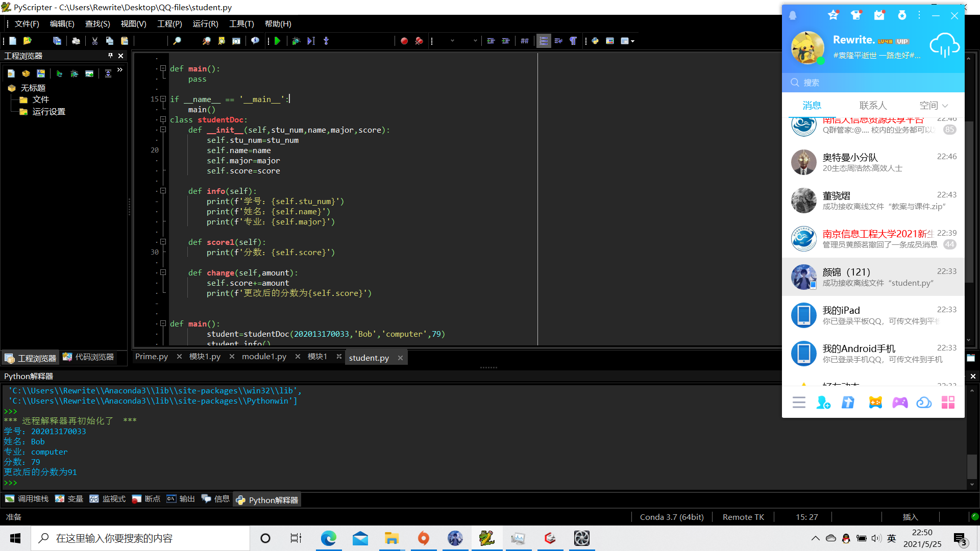Image resolution: width=980 pixels, height=551 pixels.
Task: Click the Comment out ## icon
Action: point(524,41)
